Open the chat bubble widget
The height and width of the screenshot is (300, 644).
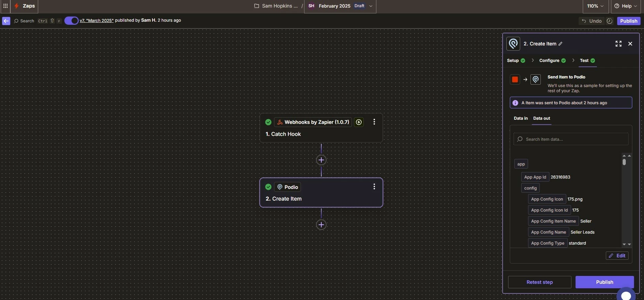[626, 294]
